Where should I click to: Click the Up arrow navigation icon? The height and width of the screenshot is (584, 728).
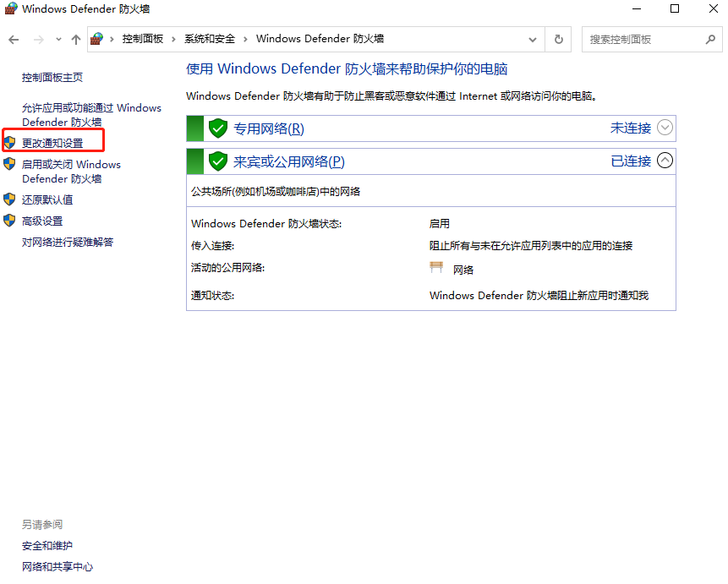coord(75,38)
